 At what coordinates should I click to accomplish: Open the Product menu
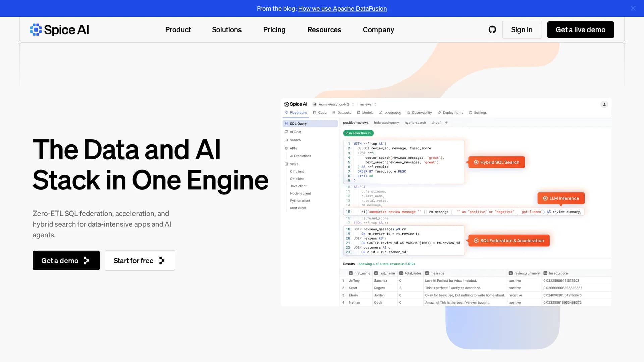[x=178, y=29]
